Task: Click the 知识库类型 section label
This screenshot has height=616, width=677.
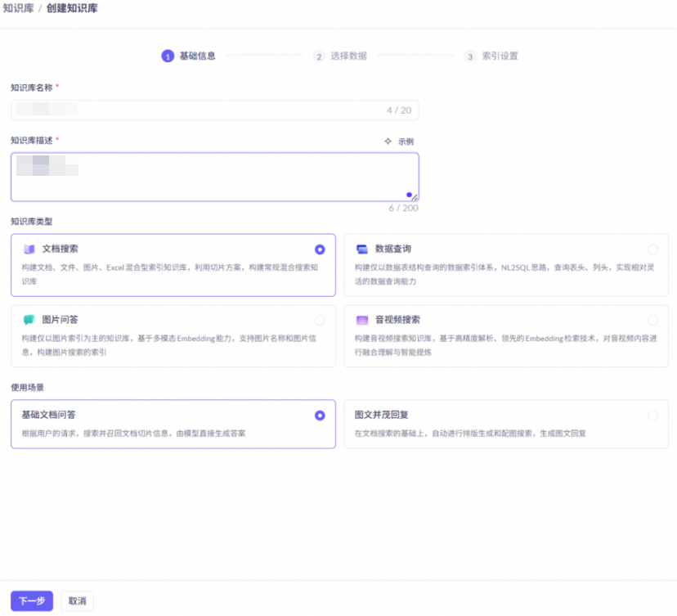Action: (x=32, y=222)
